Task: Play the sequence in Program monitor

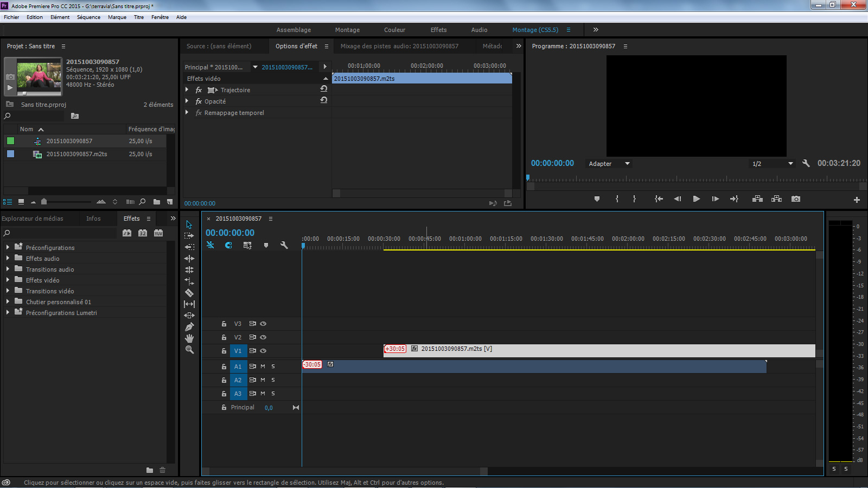Action: [697, 199]
